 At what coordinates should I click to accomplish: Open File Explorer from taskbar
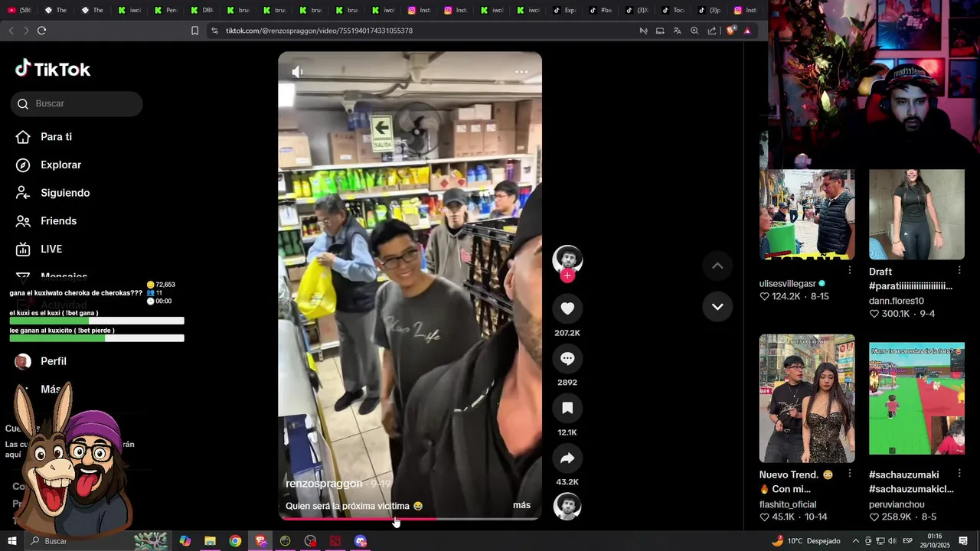[210, 541]
